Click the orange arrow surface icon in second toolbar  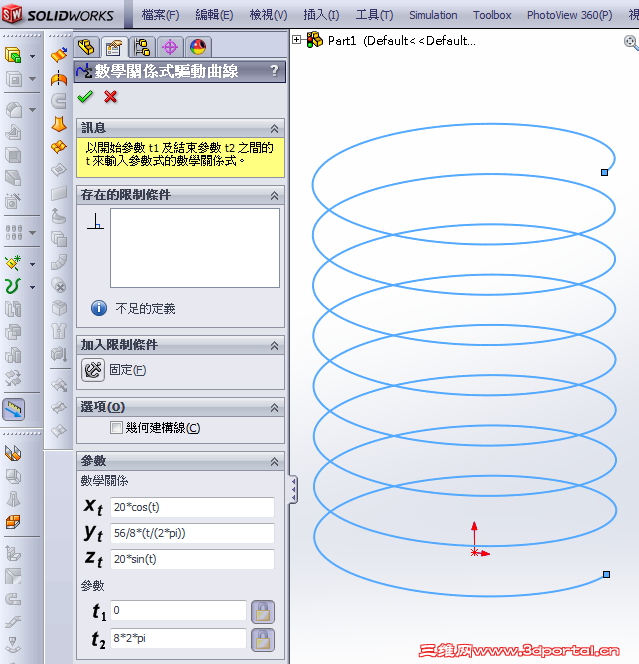(59, 124)
